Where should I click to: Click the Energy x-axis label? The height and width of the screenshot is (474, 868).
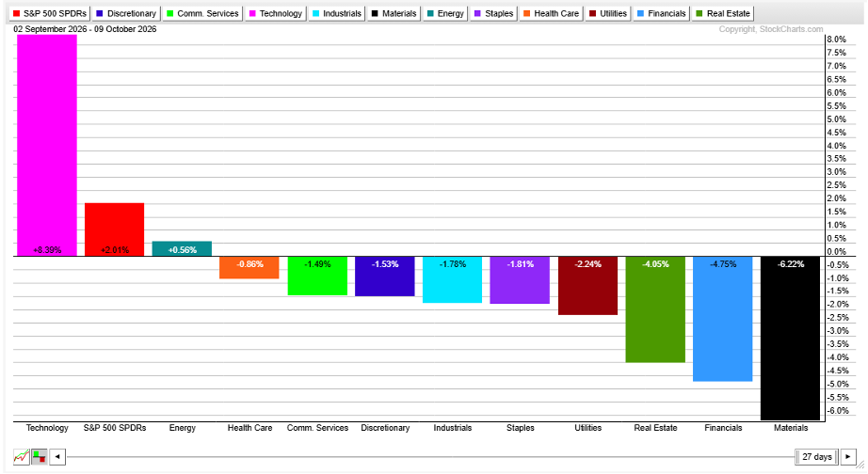coord(182,428)
